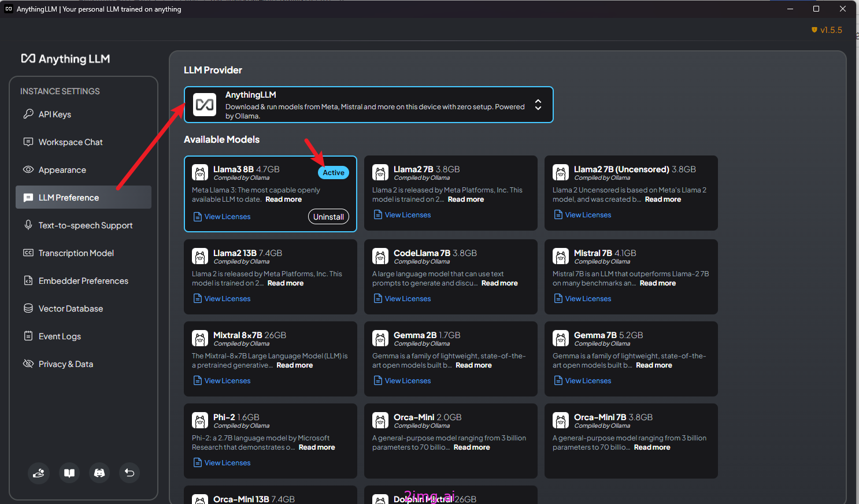Viewport: 859px width, 504px height.
Task: Select the CodeLlama 7B model title
Action: (435, 253)
